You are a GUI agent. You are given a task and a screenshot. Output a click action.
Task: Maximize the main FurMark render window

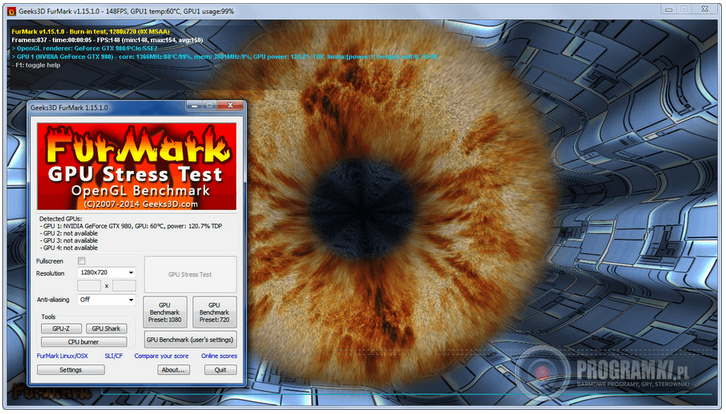pyautogui.click(x=684, y=9)
